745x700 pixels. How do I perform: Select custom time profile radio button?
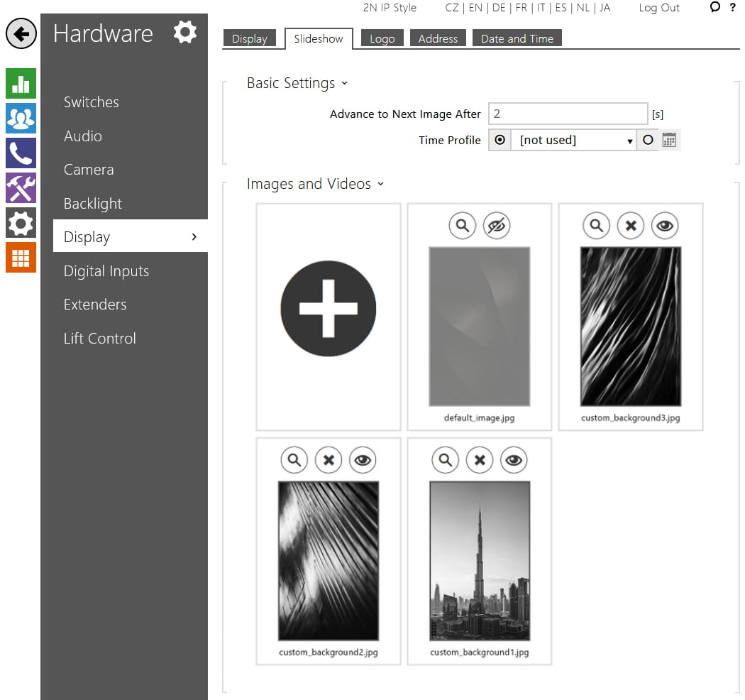(648, 140)
